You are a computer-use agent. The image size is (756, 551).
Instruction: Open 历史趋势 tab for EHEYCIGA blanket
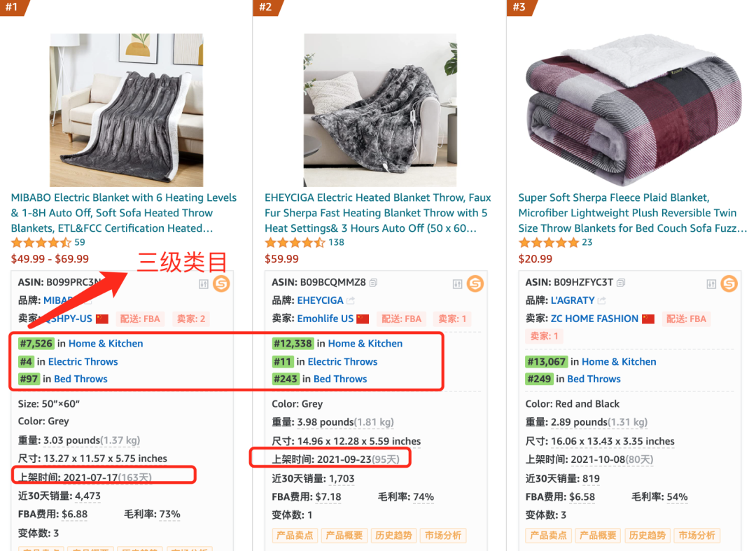tap(393, 536)
